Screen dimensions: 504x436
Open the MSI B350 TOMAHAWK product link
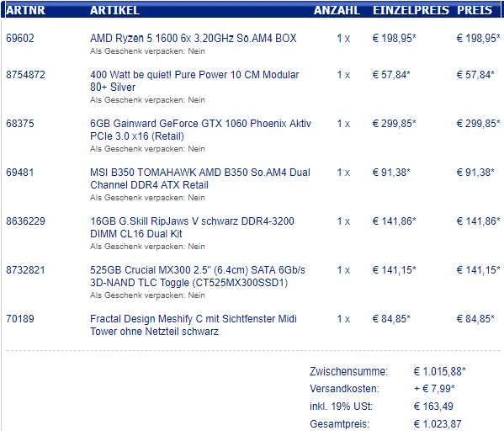pos(200,178)
